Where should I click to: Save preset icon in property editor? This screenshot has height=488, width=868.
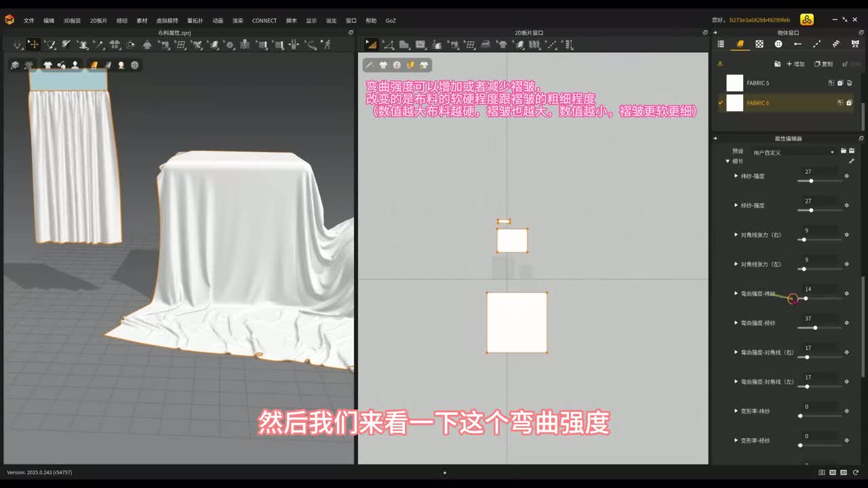pos(852,150)
